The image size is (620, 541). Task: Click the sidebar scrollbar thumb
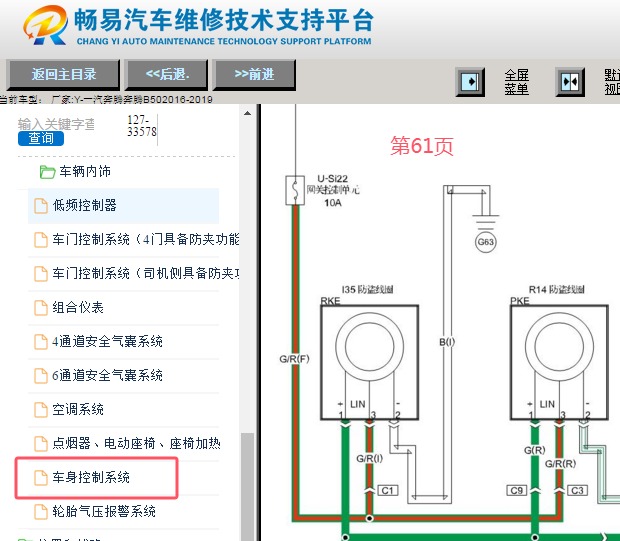(248, 486)
